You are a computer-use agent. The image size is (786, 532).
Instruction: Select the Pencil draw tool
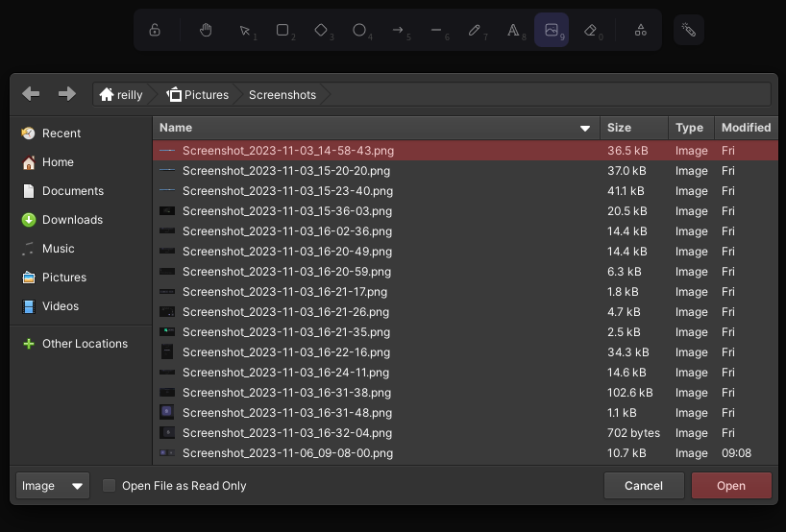[x=475, y=30]
